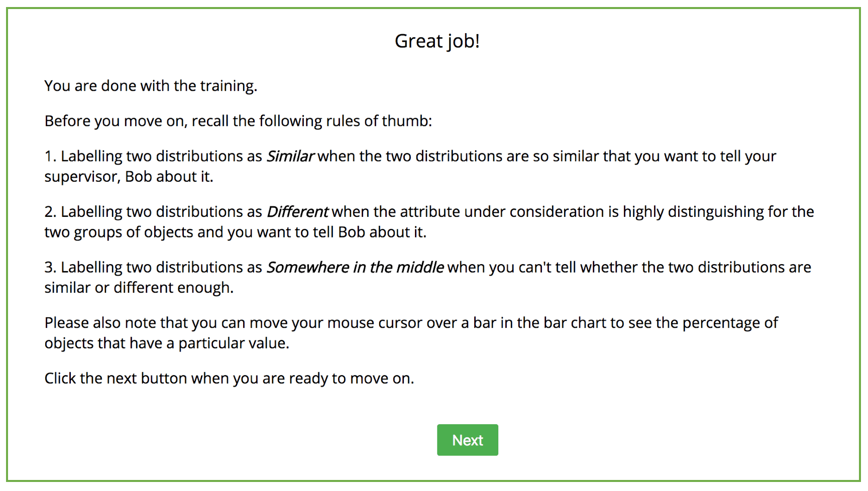Click the paragraph about moving mouse cursor over a bar
This screenshot has height=491, width=868.
tap(411, 333)
